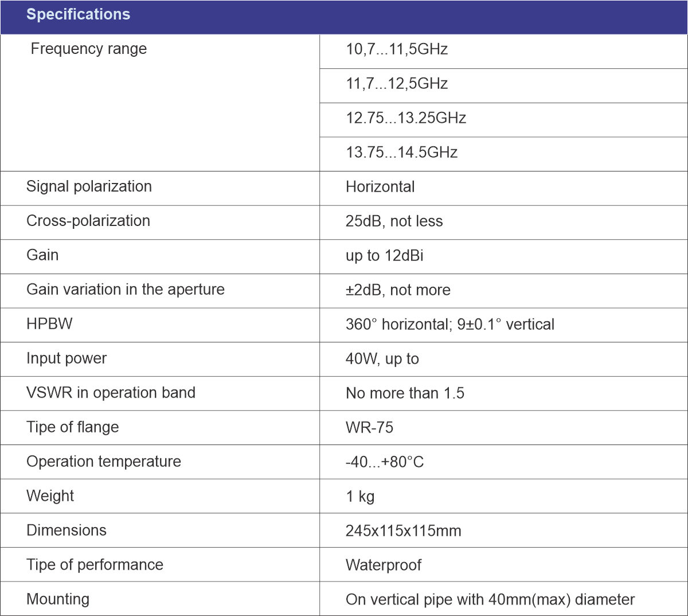Viewport: 688px width, 616px height.
Task: Click the Cross-polarization row label
Action: pyautogui.click(x=88, y=221)
